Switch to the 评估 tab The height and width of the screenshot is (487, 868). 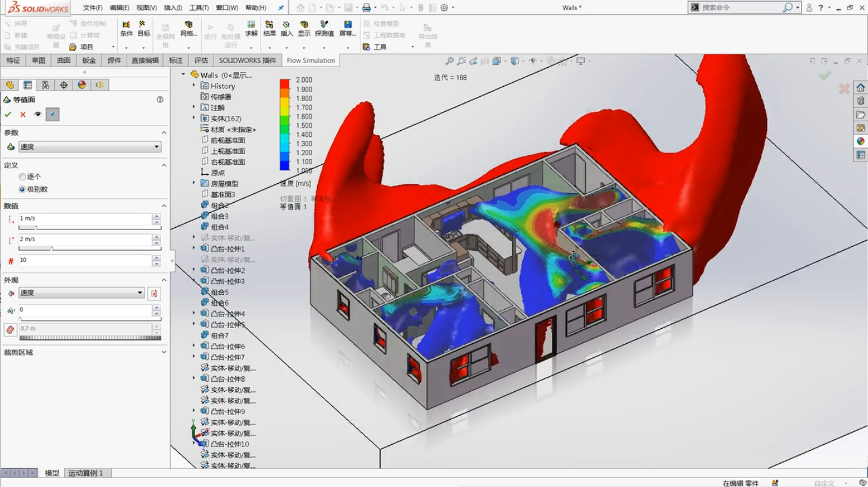point(201,60)
